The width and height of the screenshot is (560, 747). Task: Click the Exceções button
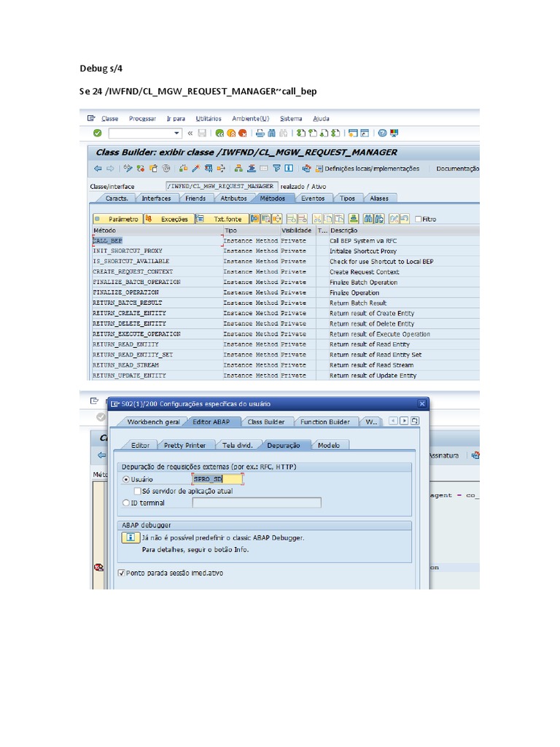coord(169,219)
